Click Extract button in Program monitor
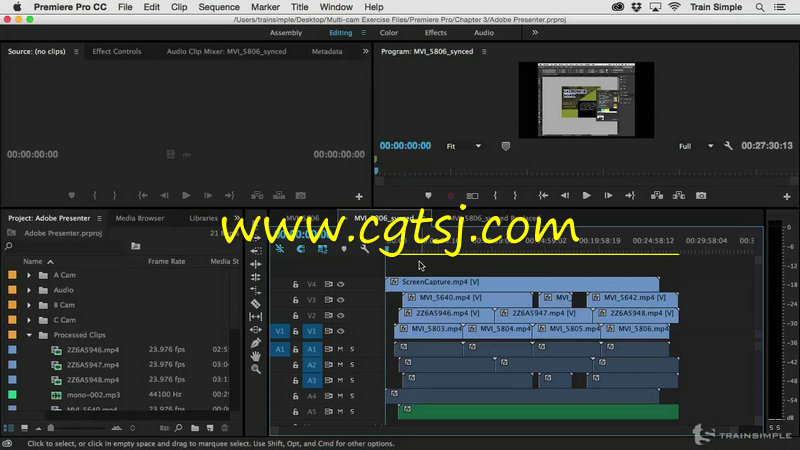The height and width of the screenshot is (450, 800). pos(679,195)
